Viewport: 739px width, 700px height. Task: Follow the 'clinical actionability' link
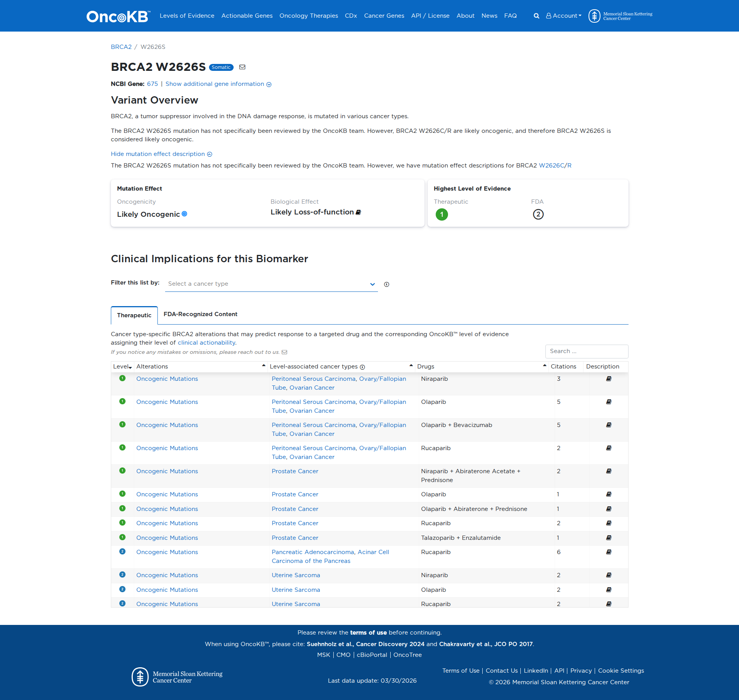(x=207, y=343)
